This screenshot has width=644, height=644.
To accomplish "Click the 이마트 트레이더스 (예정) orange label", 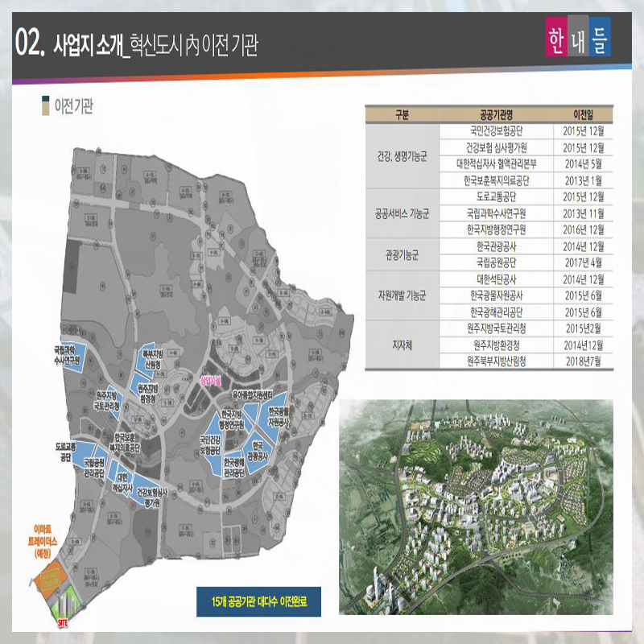I will pyautogui.click(x=43, y=541).
